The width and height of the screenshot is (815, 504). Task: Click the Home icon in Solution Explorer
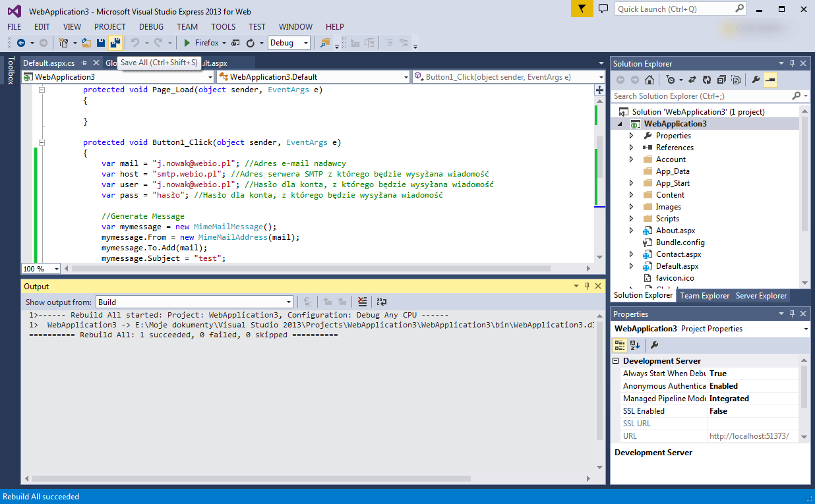649,80
